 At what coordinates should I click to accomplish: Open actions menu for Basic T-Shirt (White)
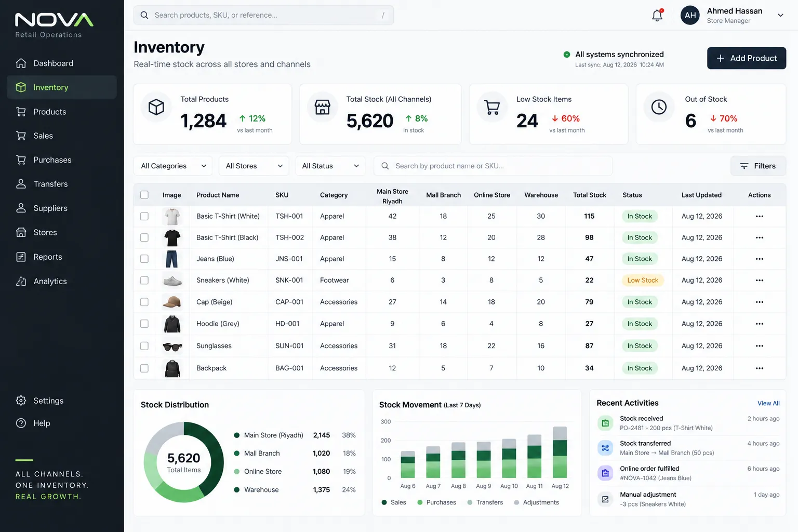760,216
